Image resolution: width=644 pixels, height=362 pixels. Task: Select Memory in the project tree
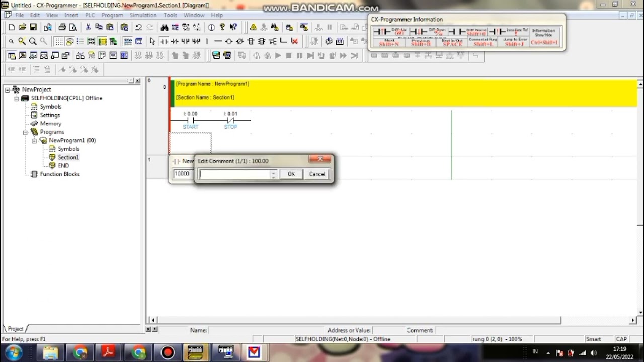click(51, 123)
